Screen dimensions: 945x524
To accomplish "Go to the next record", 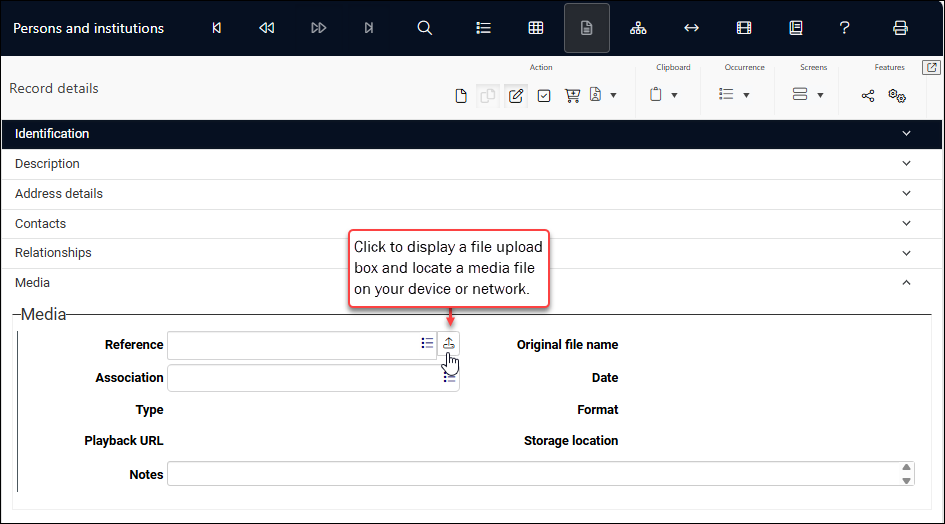I will point(318,28).
